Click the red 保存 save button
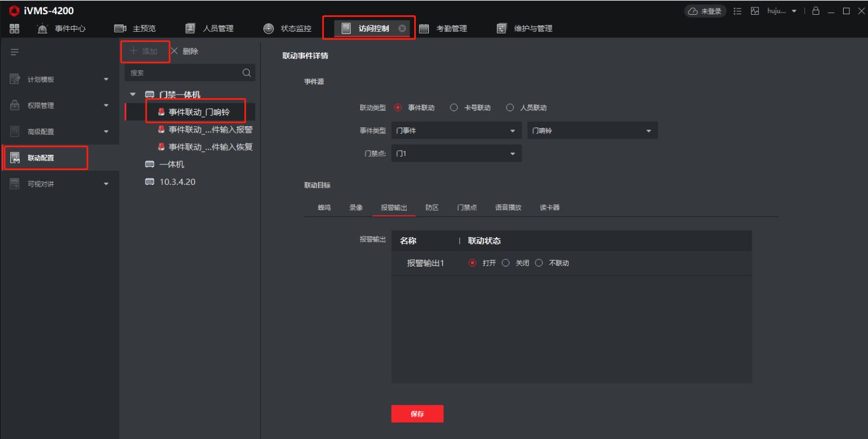Screen dimensions: 868x439 [x=418, y=414]
